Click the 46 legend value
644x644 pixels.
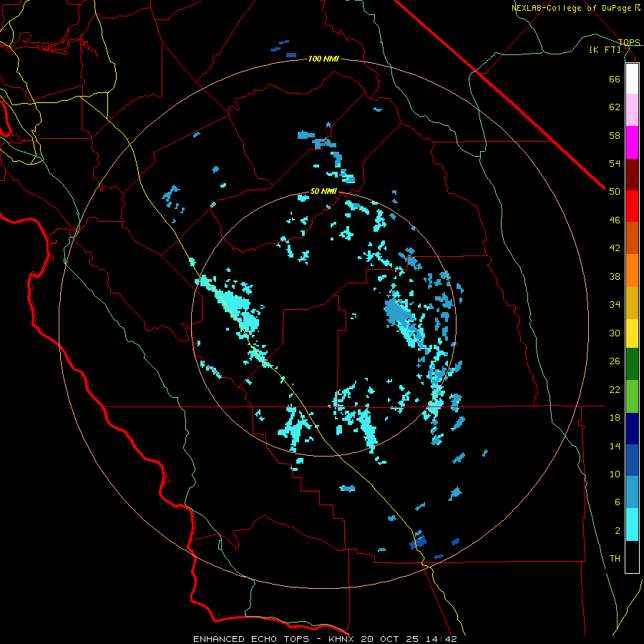tap(615, 220)
